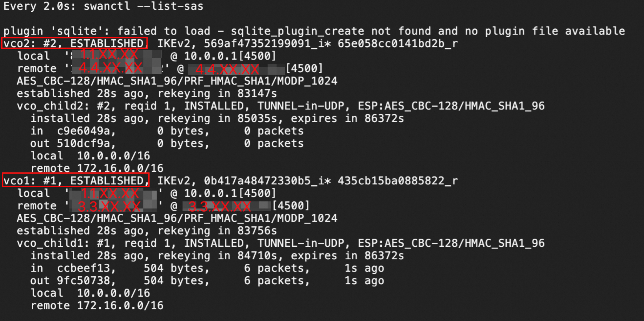This screenshot has height=321, width=644.
Task: Click first remote subnet 172.16.0.0/16 under vco_child2
Action: click(x=120, y=168)
